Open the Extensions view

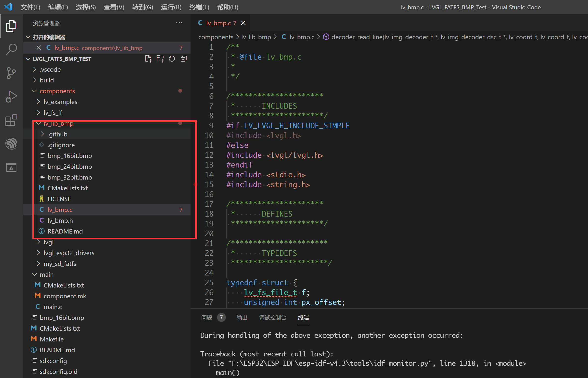point(11,120)
